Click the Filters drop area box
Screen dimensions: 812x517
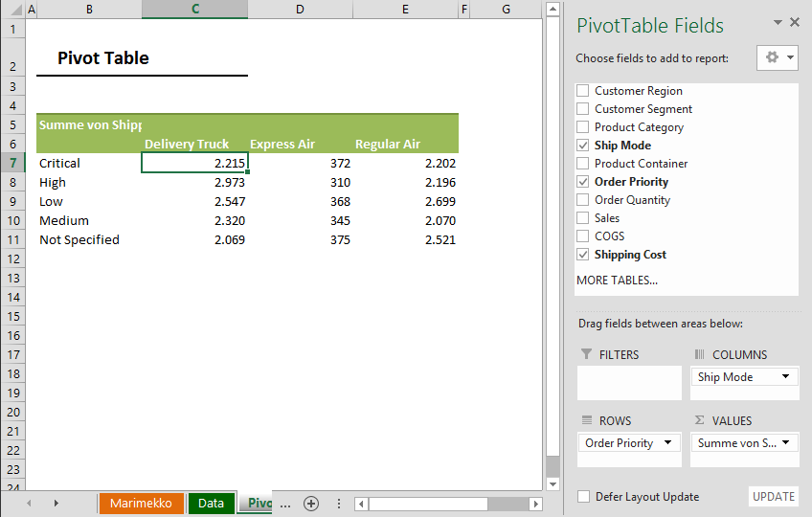pyautogui.click(x=629, y=382)
